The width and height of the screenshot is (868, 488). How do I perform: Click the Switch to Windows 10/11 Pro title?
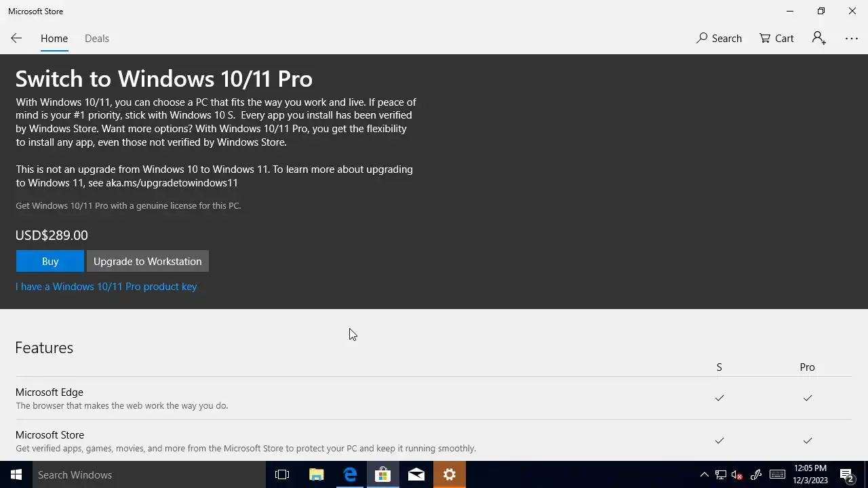click(x=164, y=79)
